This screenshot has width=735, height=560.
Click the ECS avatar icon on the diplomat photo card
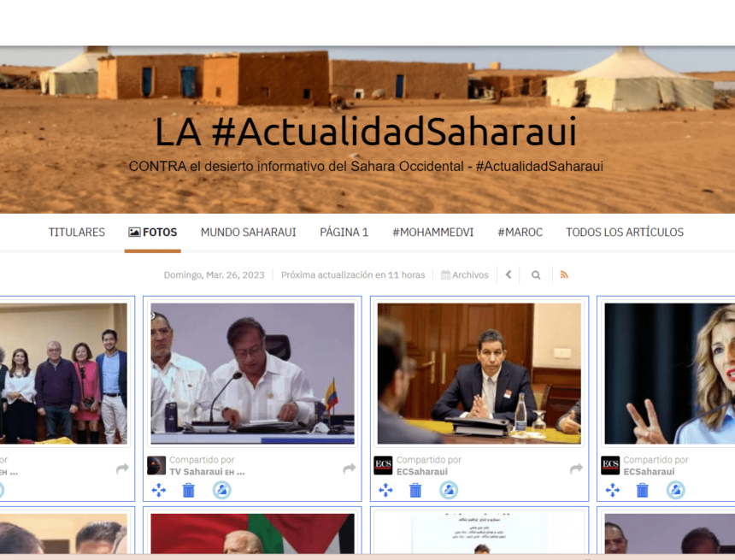click(382, 464)
